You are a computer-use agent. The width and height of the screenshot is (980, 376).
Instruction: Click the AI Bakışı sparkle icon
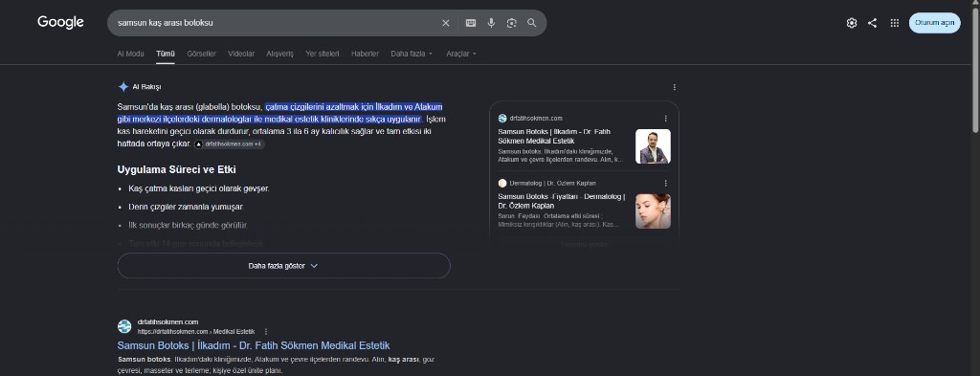123,87
